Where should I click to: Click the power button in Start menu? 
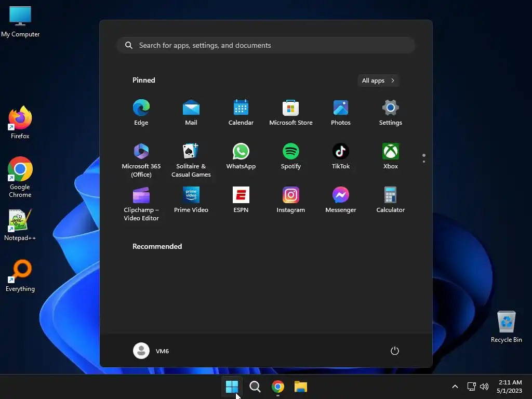tap(395, 351)
